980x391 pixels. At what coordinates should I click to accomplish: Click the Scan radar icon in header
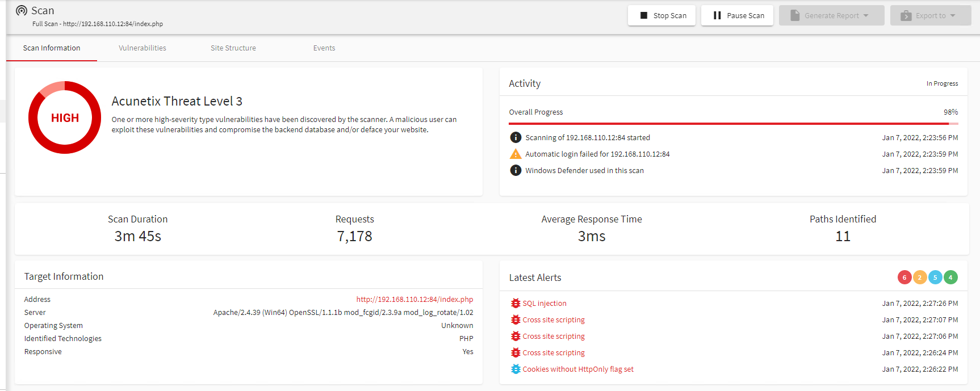point(22,11)
